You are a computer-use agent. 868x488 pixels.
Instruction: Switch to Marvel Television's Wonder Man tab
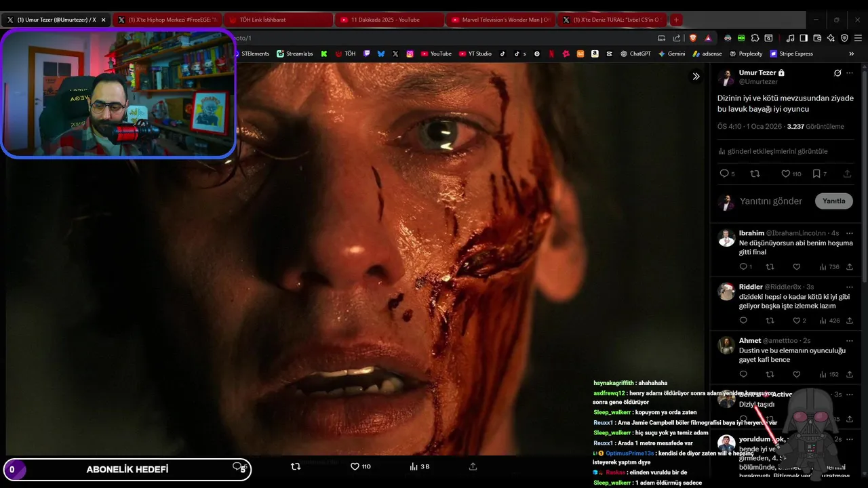[x=500, y=20]
